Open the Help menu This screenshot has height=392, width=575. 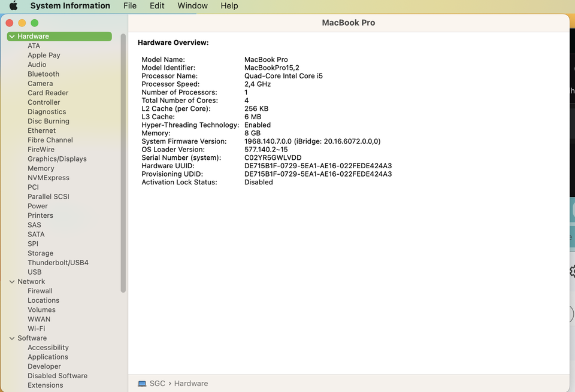pyautogui.click(x=229, y=5)
